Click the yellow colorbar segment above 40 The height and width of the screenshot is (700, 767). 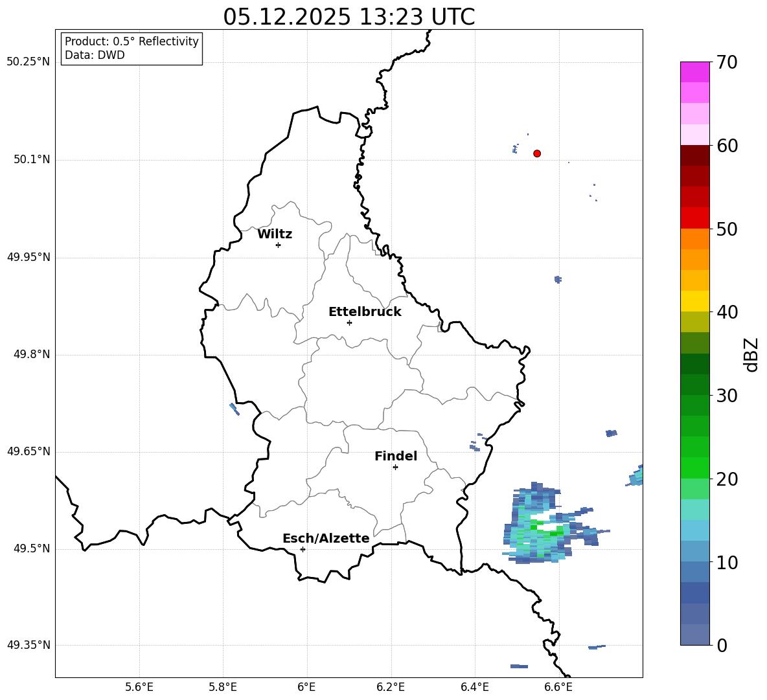tap(694, 301)
